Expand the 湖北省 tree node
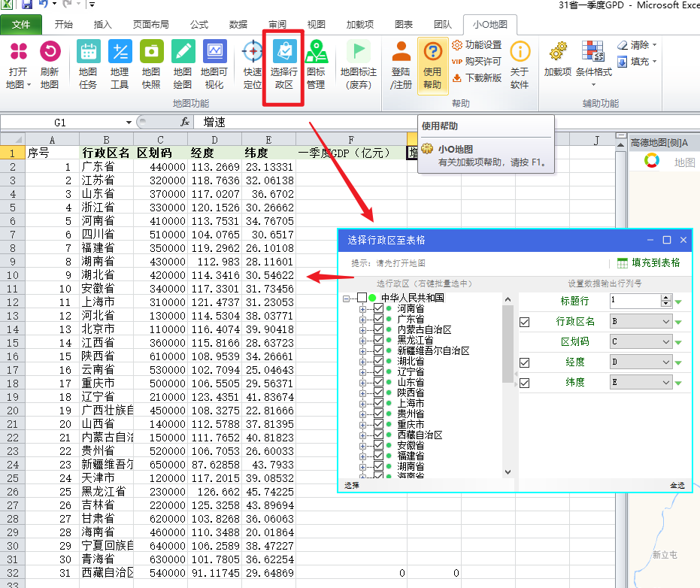The image size is (700, 588). [x=362, y=361]
